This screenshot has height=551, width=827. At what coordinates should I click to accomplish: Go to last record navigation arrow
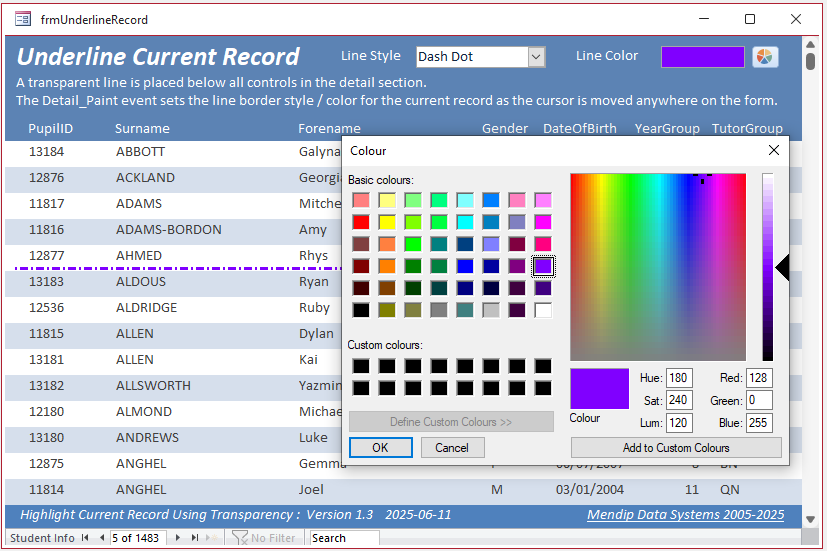(195, 538)
